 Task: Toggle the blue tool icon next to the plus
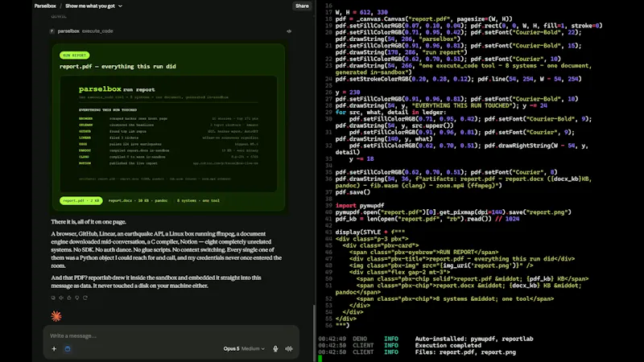[x=68, y=349]
